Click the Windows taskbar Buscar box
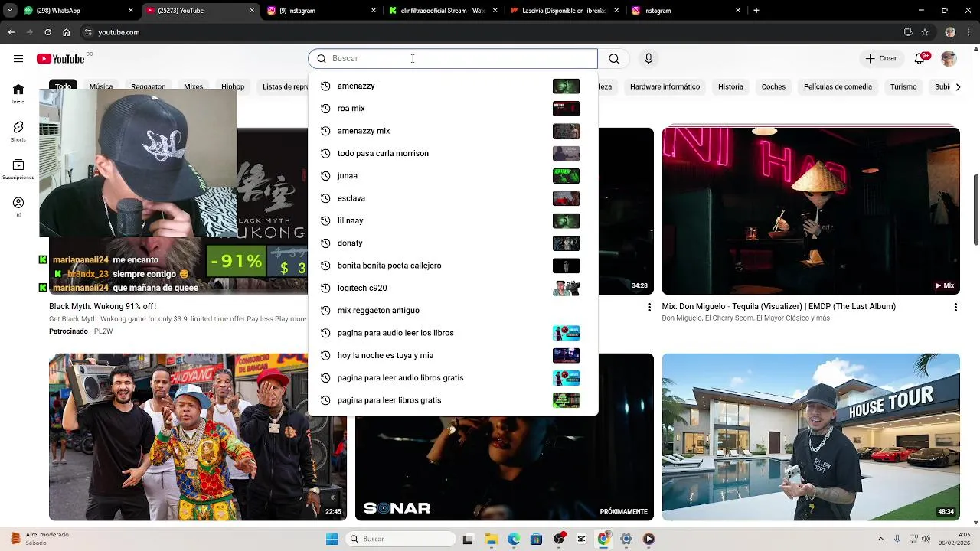 click(400, 539)
